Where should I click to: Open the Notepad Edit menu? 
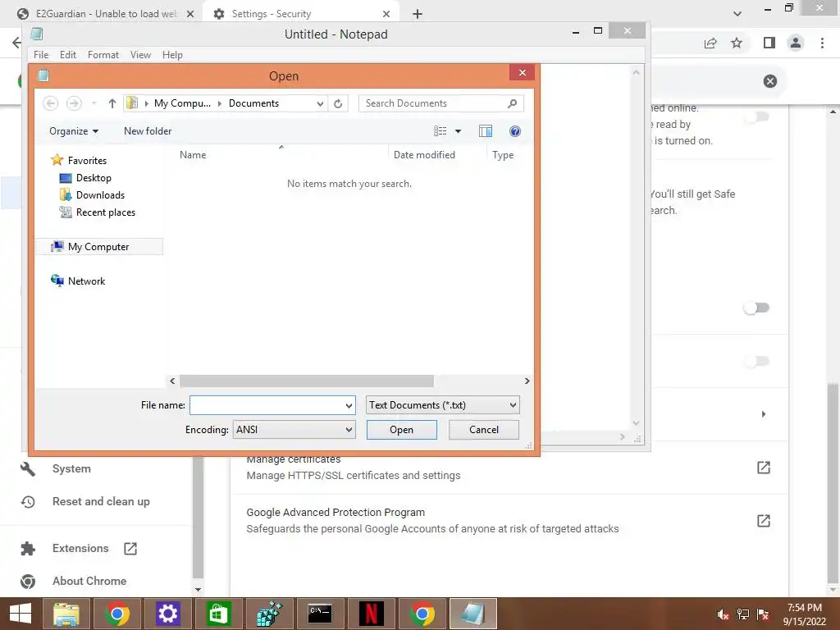(68, 55)
